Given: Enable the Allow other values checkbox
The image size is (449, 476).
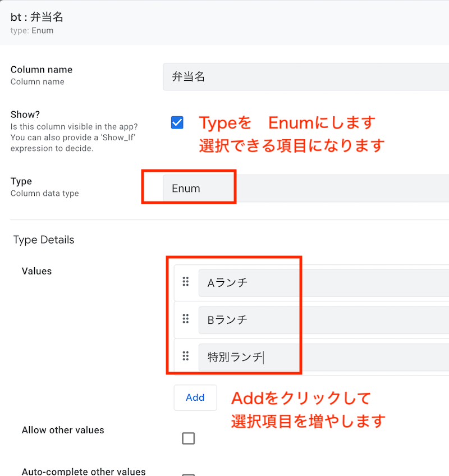Looking at the screenshot, I should pos(188,438).
